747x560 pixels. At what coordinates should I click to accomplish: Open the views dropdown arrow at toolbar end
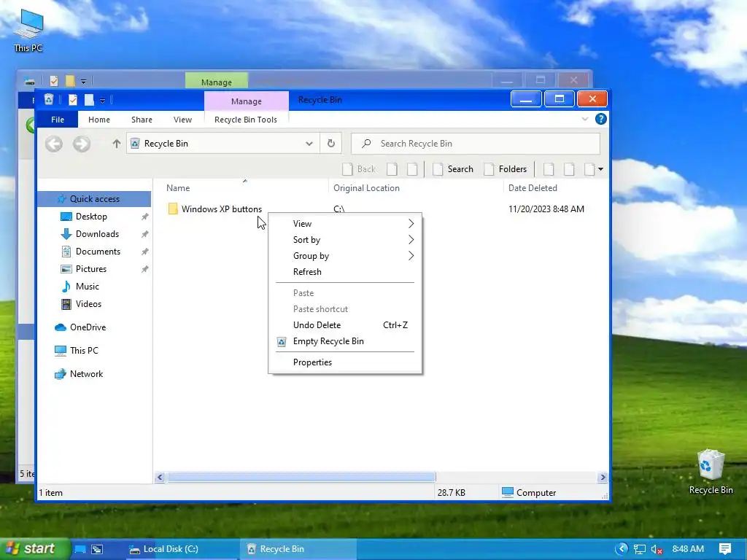tap(601, 169)
